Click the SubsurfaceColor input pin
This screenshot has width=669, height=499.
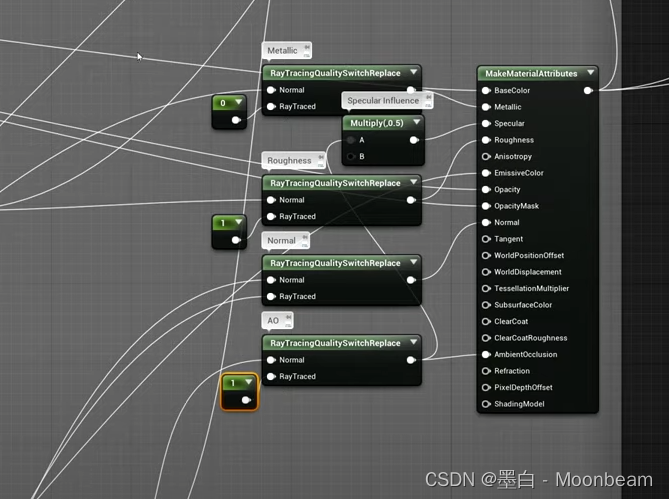[x=486, y=305]
